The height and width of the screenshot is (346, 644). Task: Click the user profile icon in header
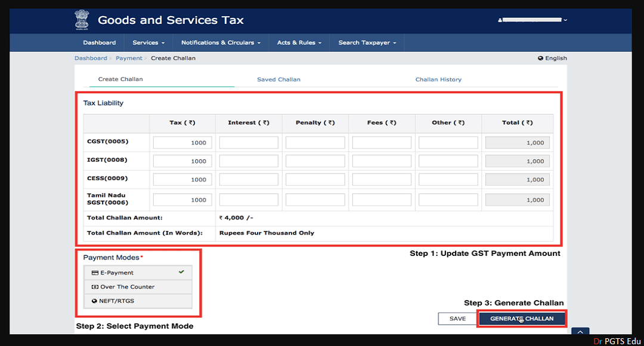click(500, 20)
